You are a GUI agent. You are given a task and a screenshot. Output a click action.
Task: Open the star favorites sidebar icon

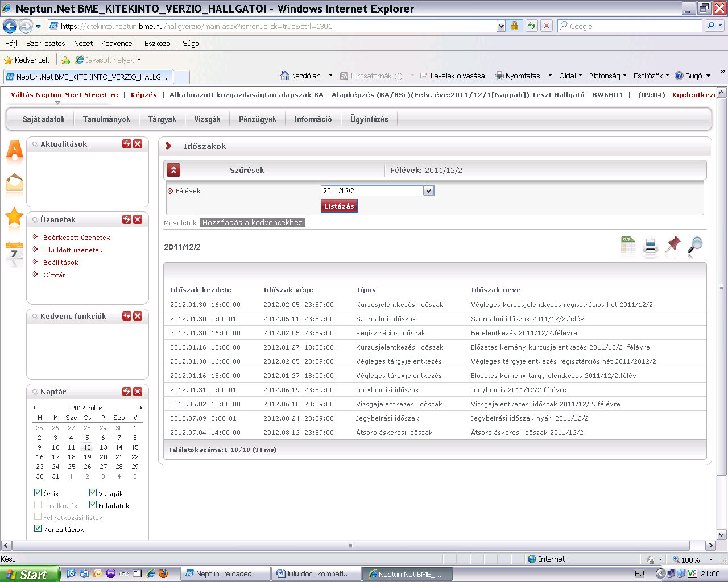[x=14, y=217]
